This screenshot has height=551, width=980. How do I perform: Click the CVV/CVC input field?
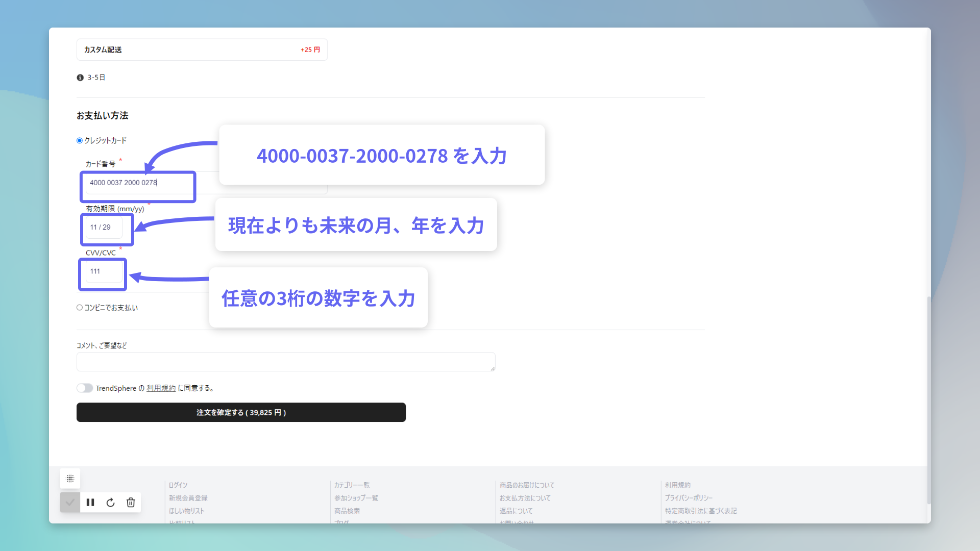click(104, 272)
